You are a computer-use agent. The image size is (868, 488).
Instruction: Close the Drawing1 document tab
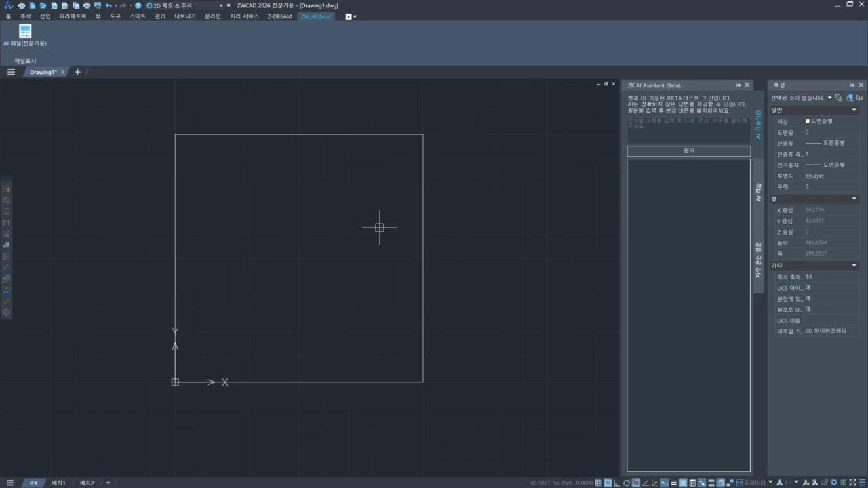[x=63, y=72]
